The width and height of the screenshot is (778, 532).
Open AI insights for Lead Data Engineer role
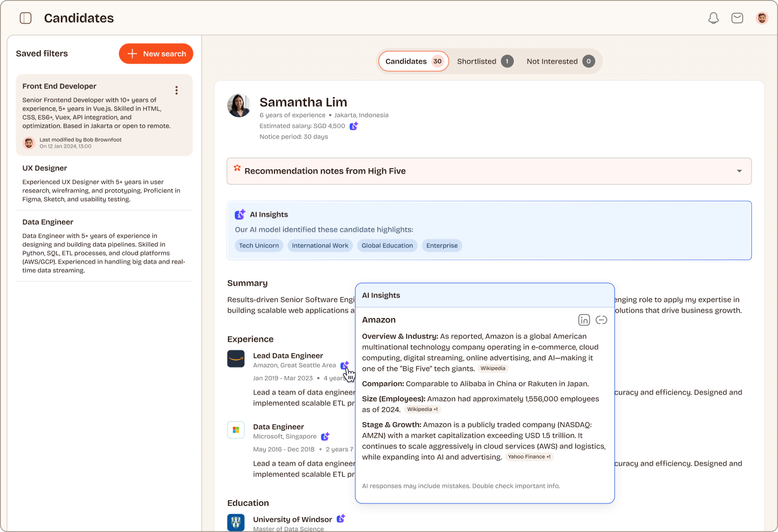346,365
